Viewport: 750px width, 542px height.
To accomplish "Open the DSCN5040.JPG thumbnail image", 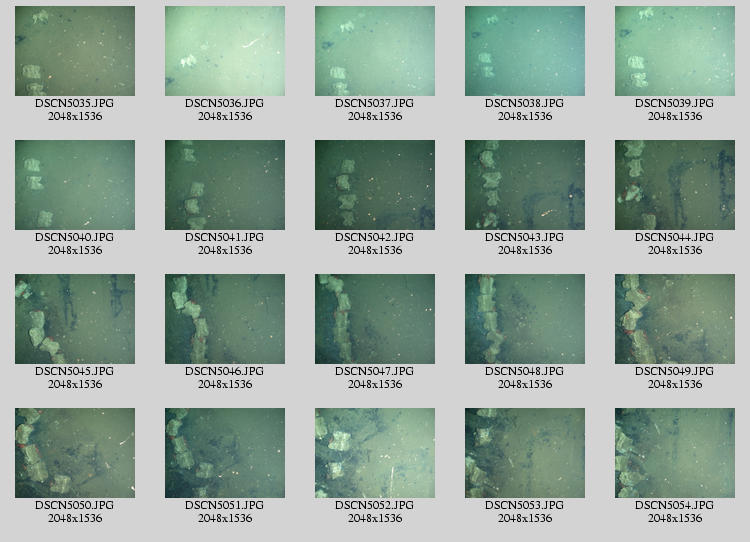I will (x=75, y=185).
